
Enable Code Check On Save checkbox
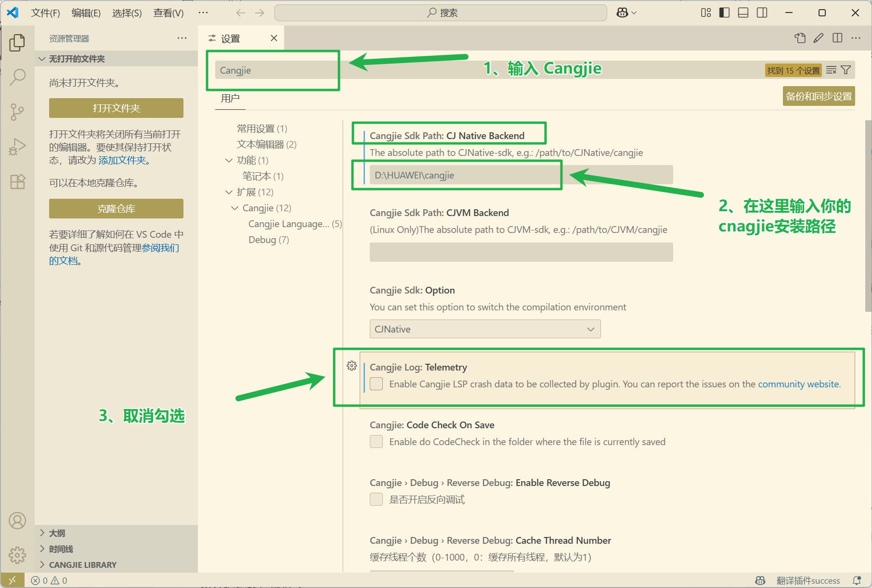point(376,441)
